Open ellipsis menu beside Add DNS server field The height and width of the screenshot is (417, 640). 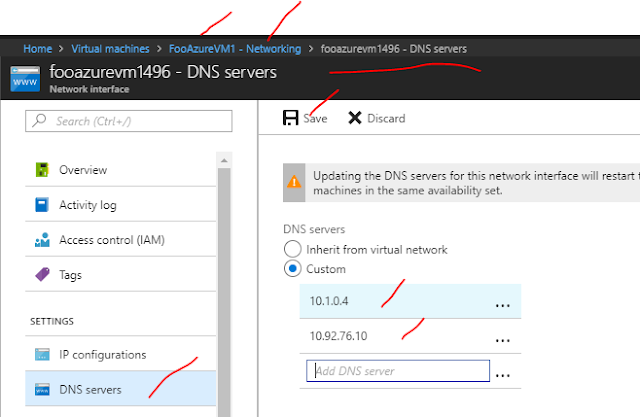(502, 375)
